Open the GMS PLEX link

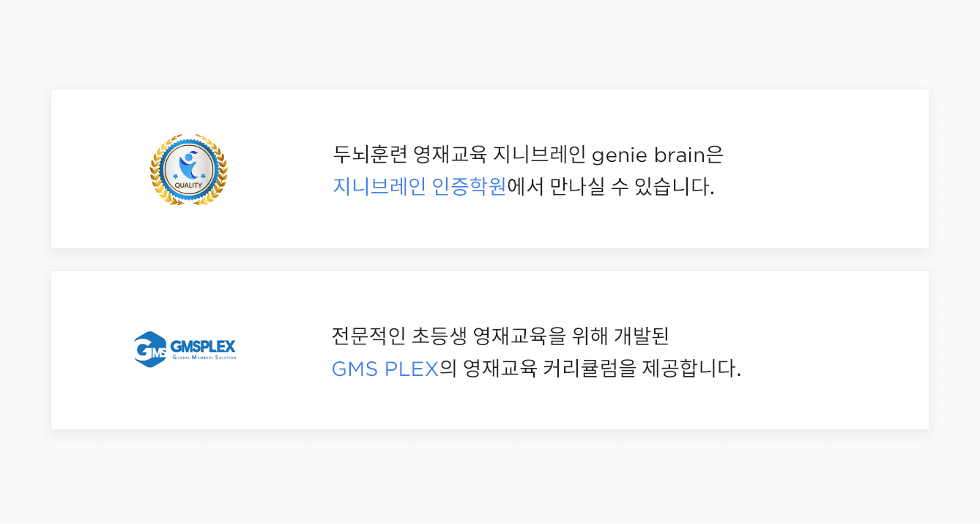pyautogui.click(x=385, y=369)
